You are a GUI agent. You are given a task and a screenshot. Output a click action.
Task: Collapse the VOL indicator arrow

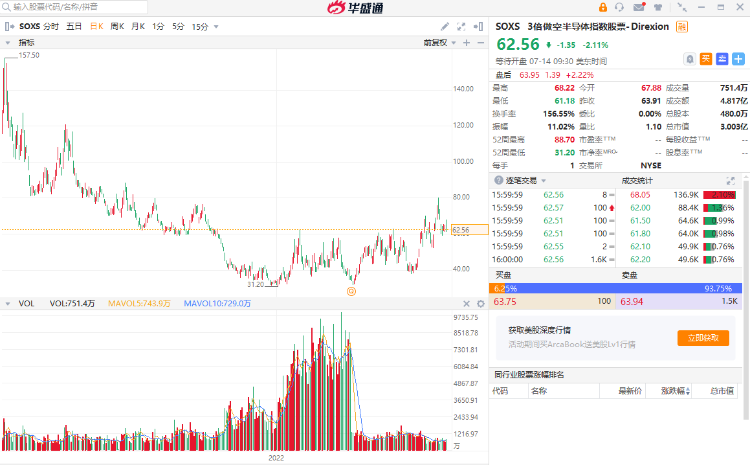point(8,304)
